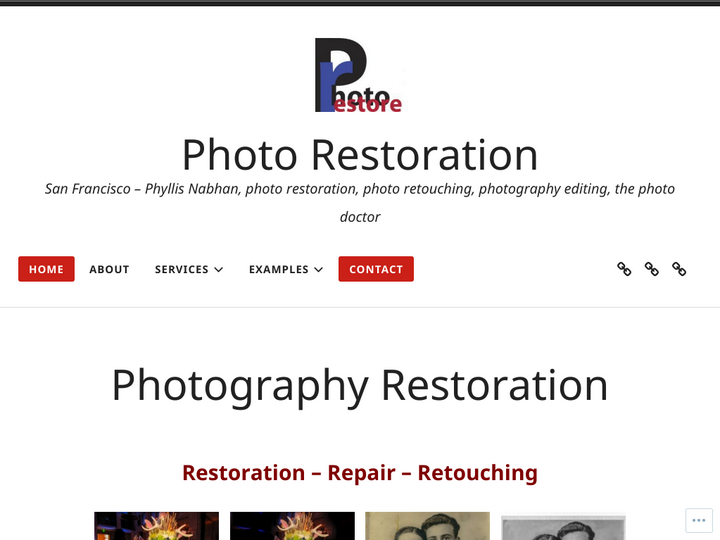
Task: Expand the Examples chevron arrow
Action: (319, 270)
